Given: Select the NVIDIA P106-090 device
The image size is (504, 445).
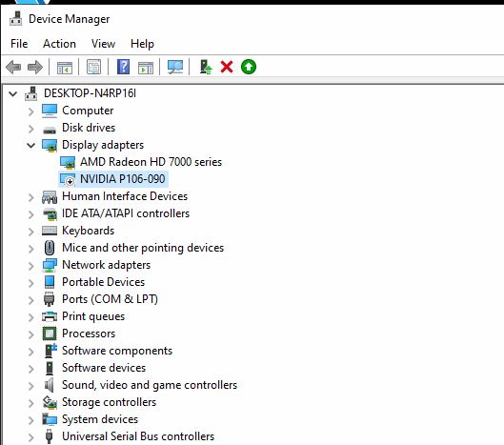Looking at the screenshot, I should point(123,179).
